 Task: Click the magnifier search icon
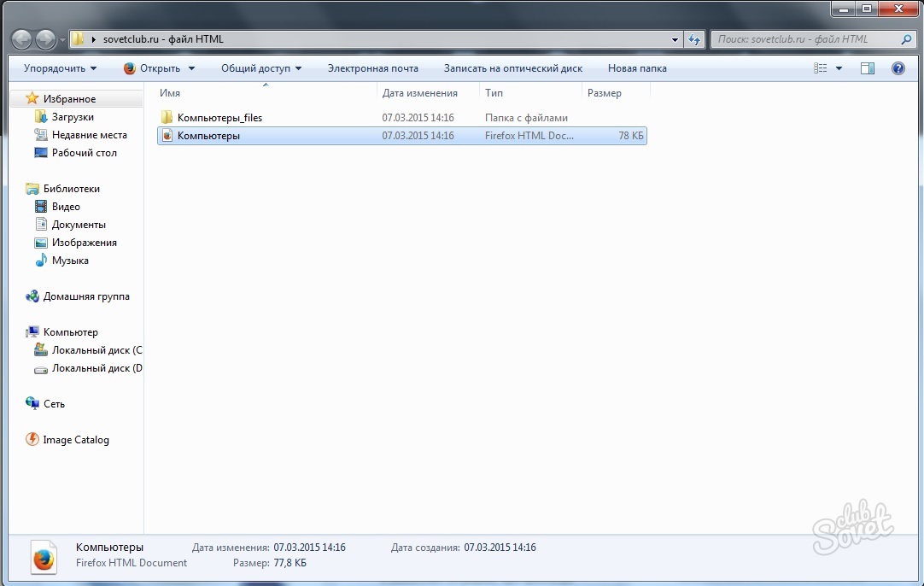(906, 39)
